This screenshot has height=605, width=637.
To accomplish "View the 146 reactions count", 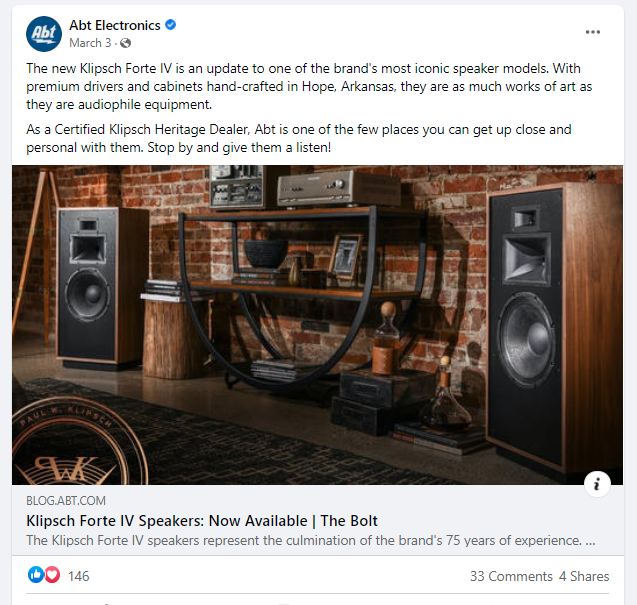I will coord(78,576).
